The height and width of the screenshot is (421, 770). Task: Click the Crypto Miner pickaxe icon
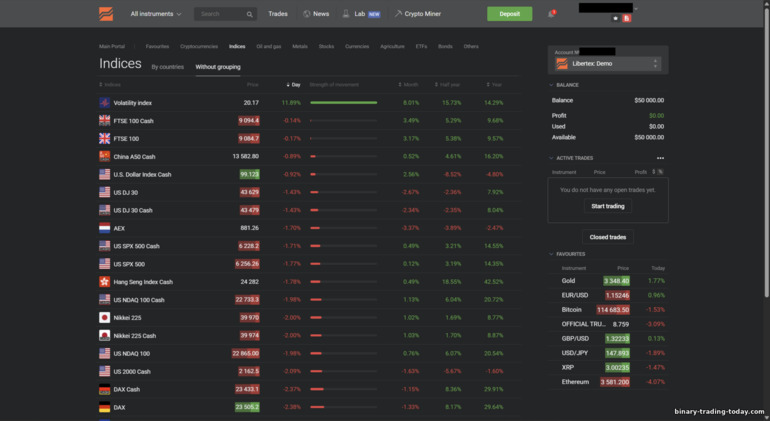398,14
